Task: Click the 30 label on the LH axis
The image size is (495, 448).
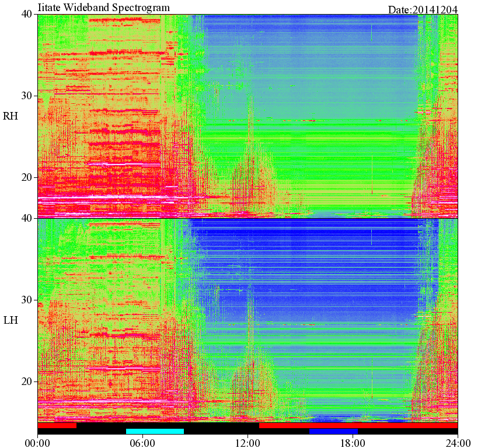Action: click(x=27, y=300)
